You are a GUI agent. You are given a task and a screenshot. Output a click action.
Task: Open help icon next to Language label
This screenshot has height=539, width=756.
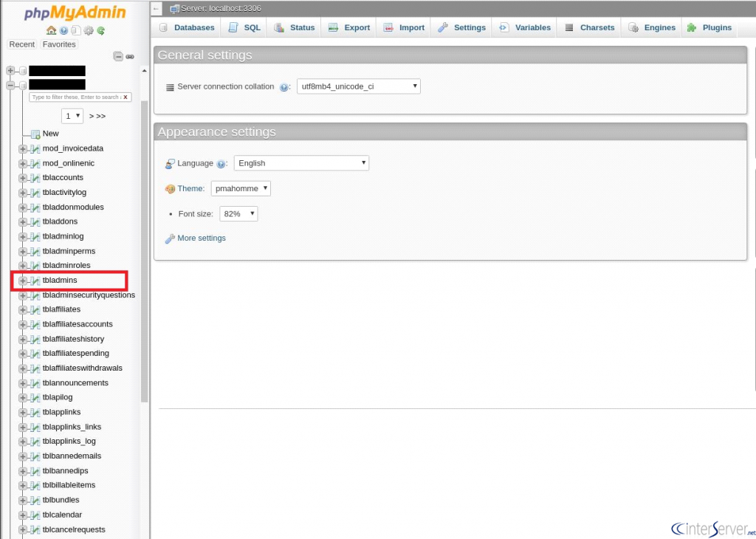[221, 164]
